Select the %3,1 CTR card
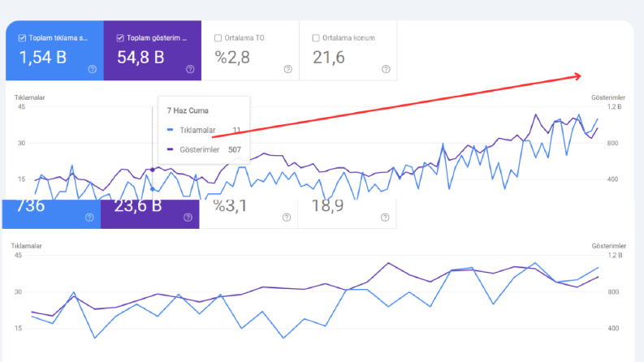644x362 pixels. point(249,213)
